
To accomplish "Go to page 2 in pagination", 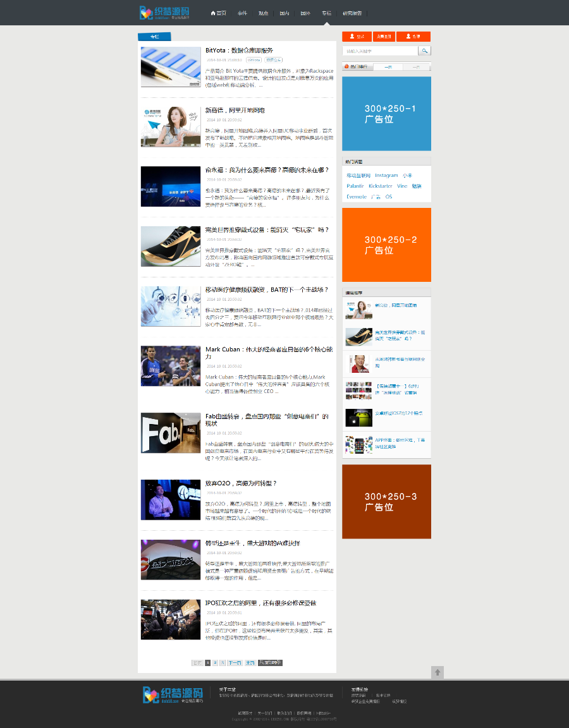I will [x=215, y=662].
